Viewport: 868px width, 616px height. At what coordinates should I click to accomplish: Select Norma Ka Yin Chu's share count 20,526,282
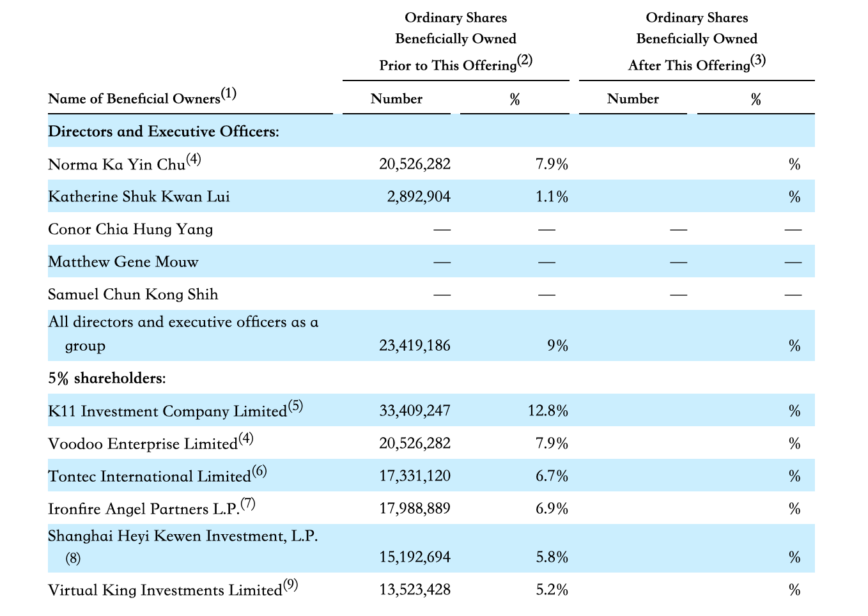pyautogui.click(x=415, y=164)
